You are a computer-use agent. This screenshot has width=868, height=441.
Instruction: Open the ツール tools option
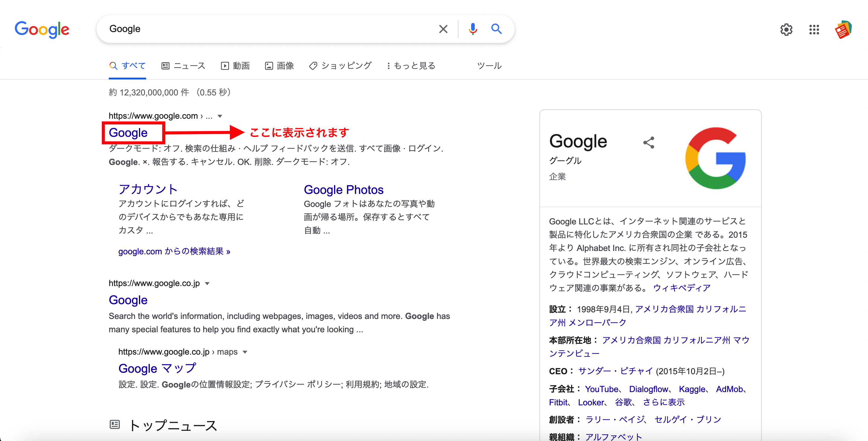[489, 66]
